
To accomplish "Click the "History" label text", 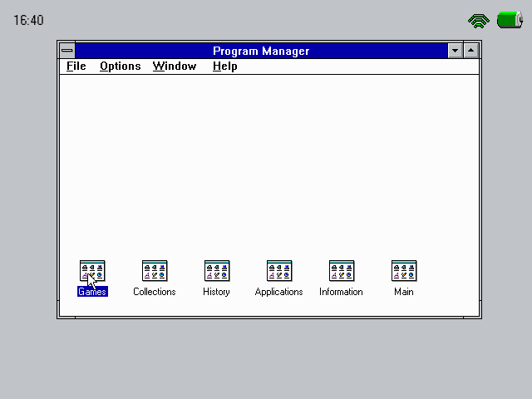I will [x=216, y=292].
